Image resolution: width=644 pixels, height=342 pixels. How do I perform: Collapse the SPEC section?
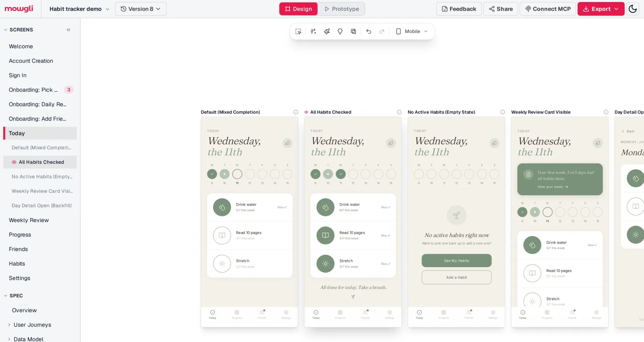click(6, 296)
